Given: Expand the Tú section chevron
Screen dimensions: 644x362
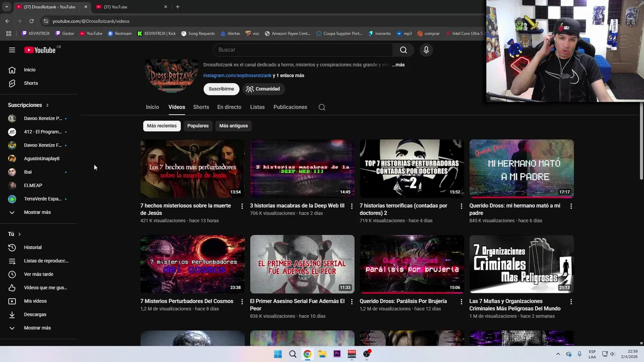Looking at the screenshot, I should (20, 234).
